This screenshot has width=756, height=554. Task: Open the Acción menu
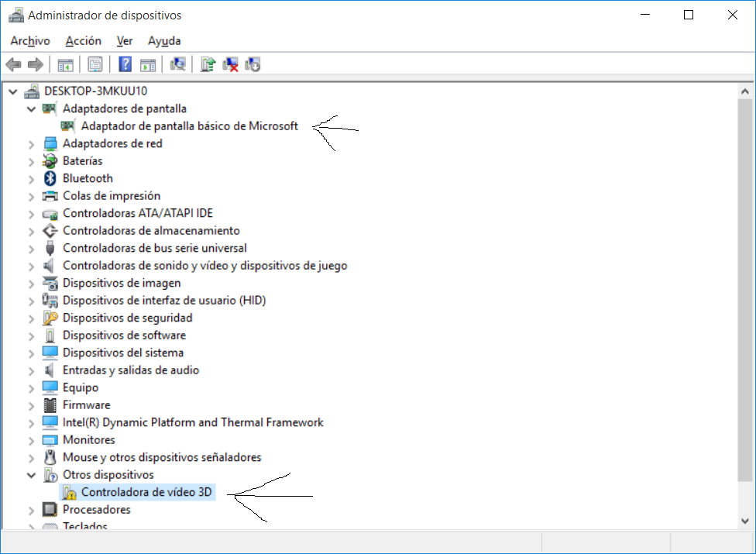pyautogui.click(x=83, y=40)
